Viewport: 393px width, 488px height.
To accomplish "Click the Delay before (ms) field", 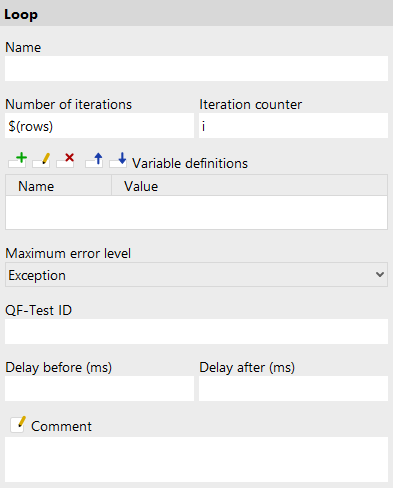I will [99, 389].
